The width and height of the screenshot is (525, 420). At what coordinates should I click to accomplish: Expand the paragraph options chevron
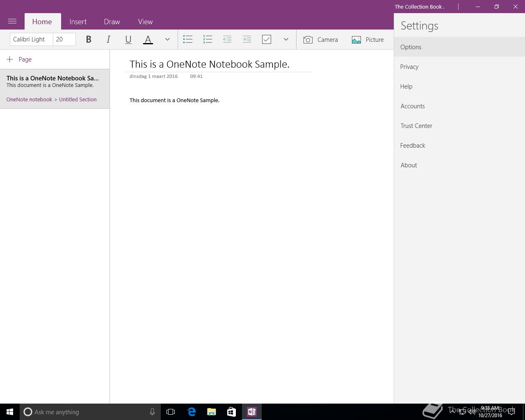coord(286,39)
